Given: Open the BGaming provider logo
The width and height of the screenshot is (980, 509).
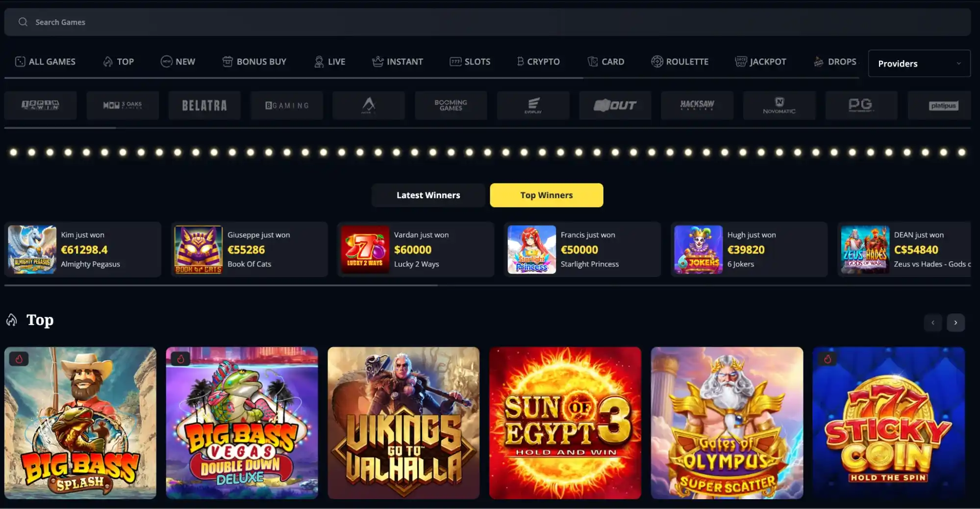Looking at the screenshot, I should click(287, 105).
